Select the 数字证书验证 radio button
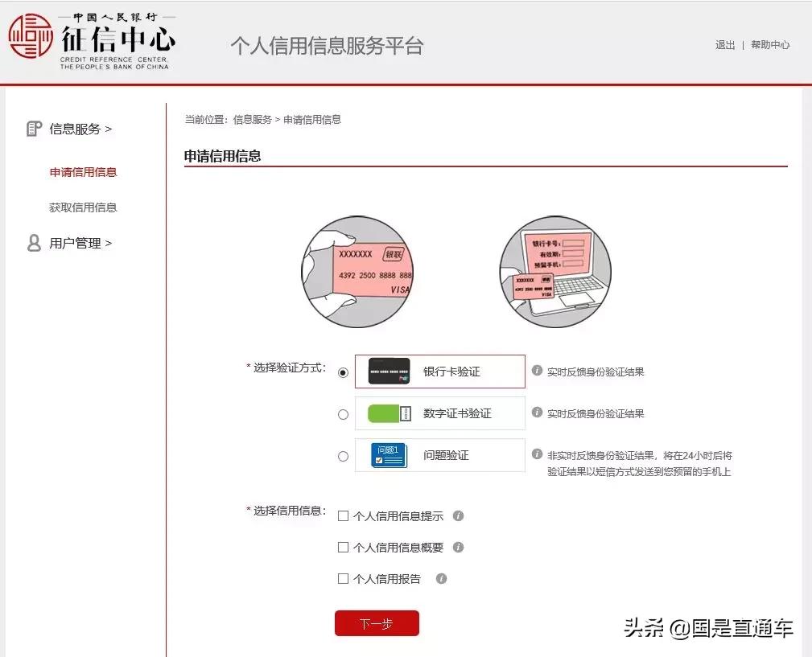The image size is (812, 657). pyautogui.click(x=343, y=413)
